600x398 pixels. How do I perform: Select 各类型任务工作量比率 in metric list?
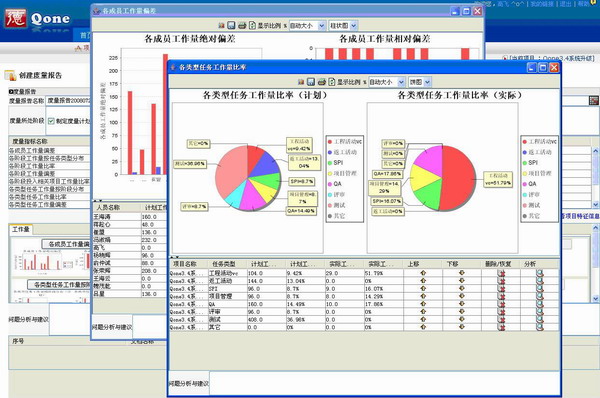click(38, 197)
